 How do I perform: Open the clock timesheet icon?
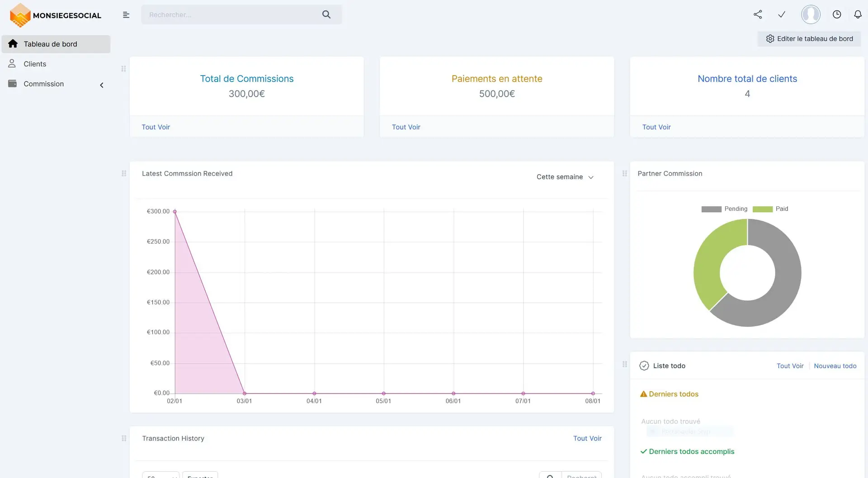(837, 14)
